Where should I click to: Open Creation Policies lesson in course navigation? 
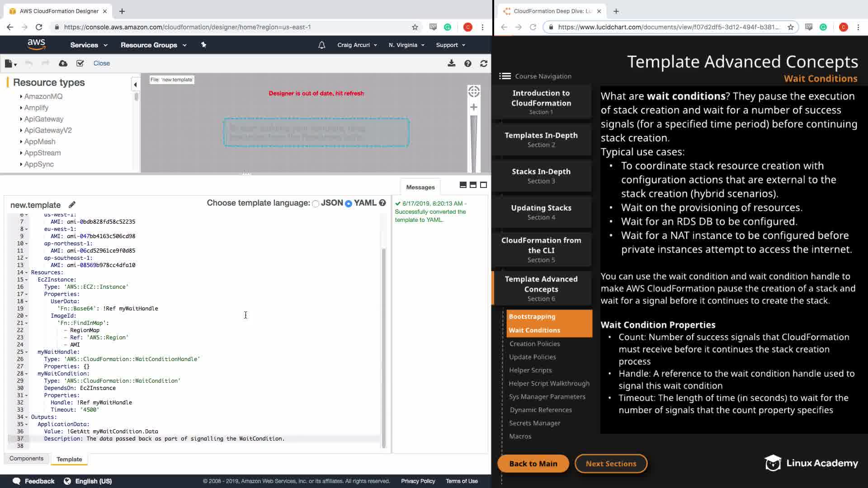[534, 344]
